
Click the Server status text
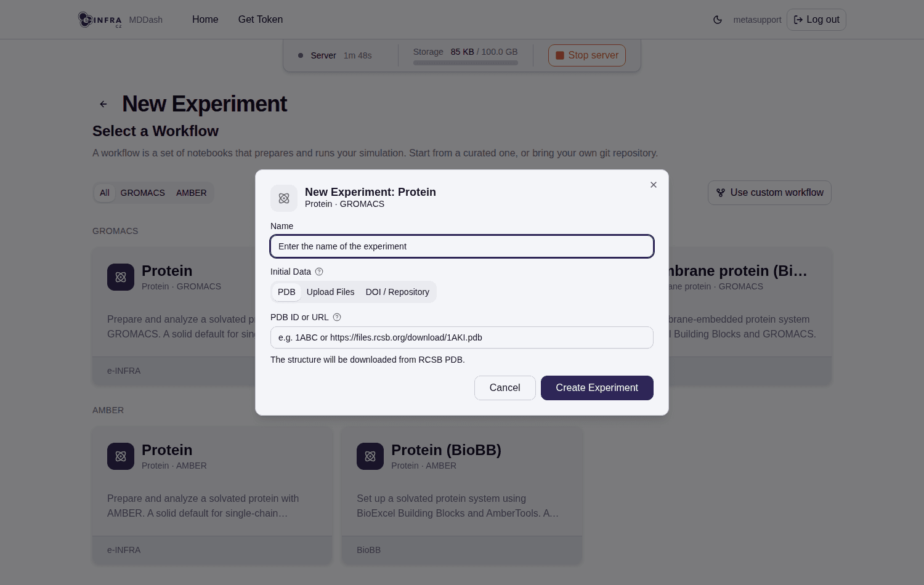tap(323, 55)
